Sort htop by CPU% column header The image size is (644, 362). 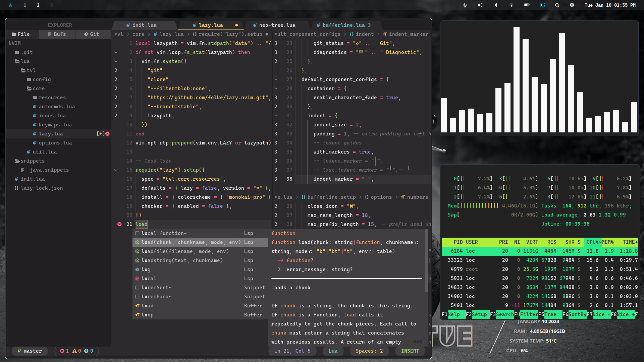tap(593, 242)
